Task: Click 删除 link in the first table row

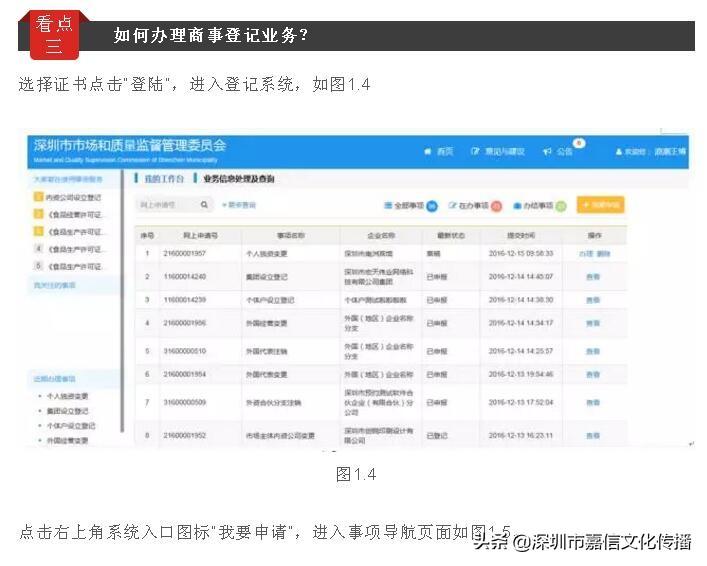Action: 602,254
